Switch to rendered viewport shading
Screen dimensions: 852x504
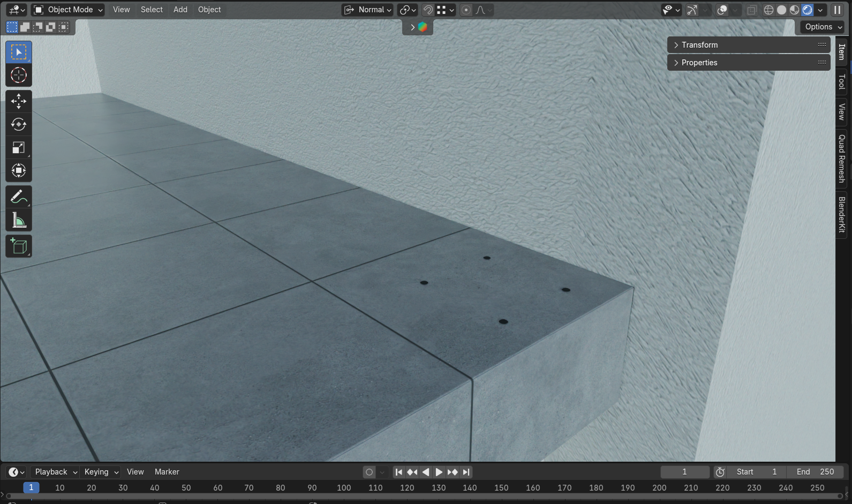pyautogui.click(x=808, y=10)
